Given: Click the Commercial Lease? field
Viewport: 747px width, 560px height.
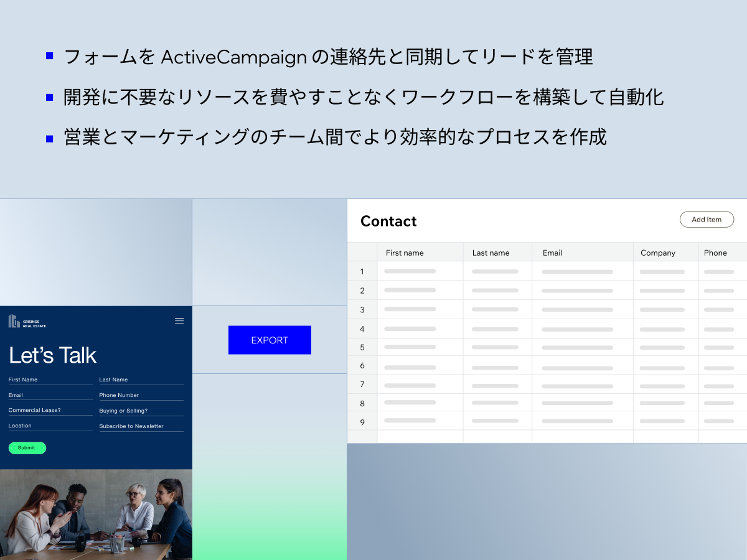Looking at the screenshot, I should [x=50, y=411].
